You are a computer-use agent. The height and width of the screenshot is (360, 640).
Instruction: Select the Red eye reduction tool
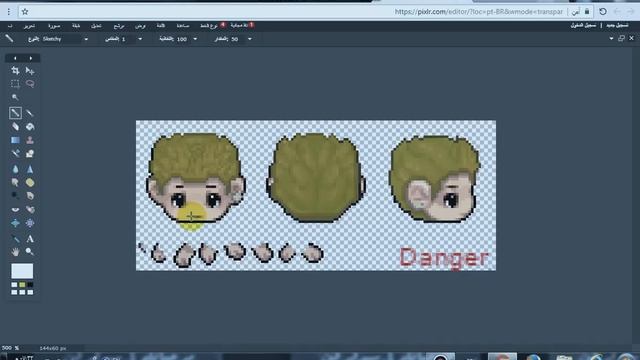[15, 209]
